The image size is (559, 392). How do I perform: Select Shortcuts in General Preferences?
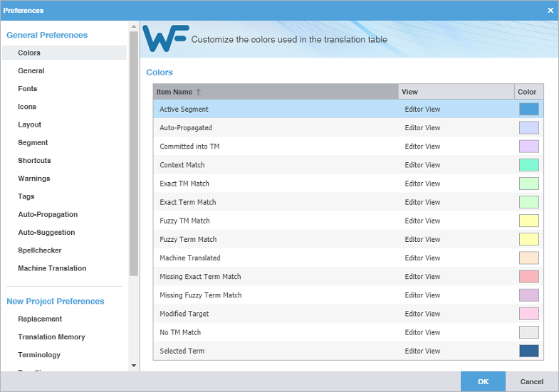(34, 161)
